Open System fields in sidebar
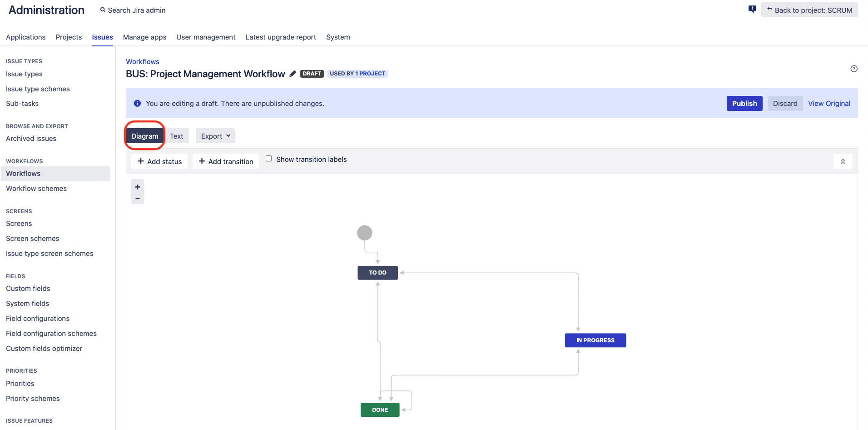Screen dimensions: 868x430 tap(28, 304)
